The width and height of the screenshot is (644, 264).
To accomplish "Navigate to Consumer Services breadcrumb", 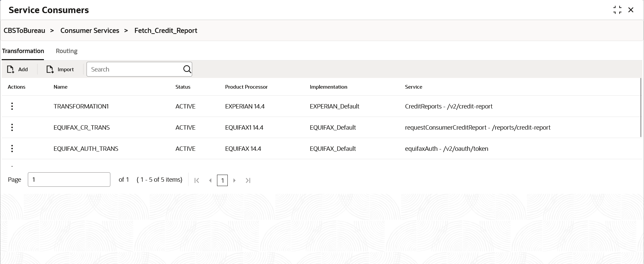I will [90, 31].
